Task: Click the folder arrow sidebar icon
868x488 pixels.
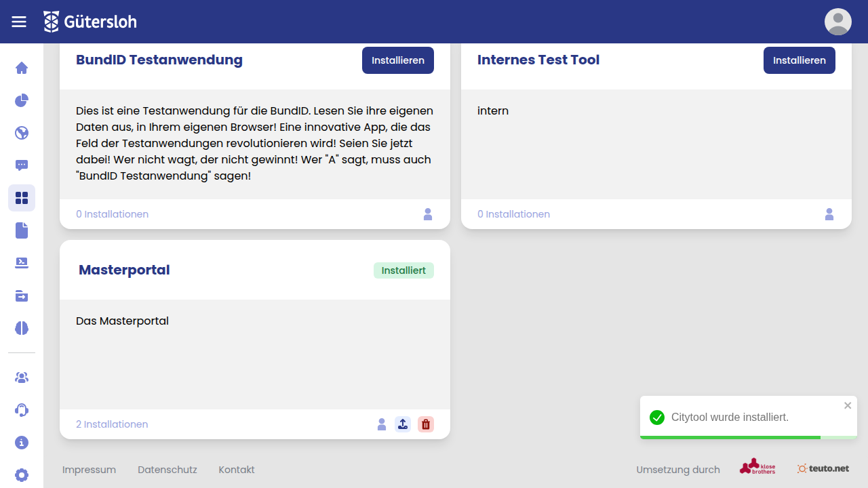Action: coord(22,296)
